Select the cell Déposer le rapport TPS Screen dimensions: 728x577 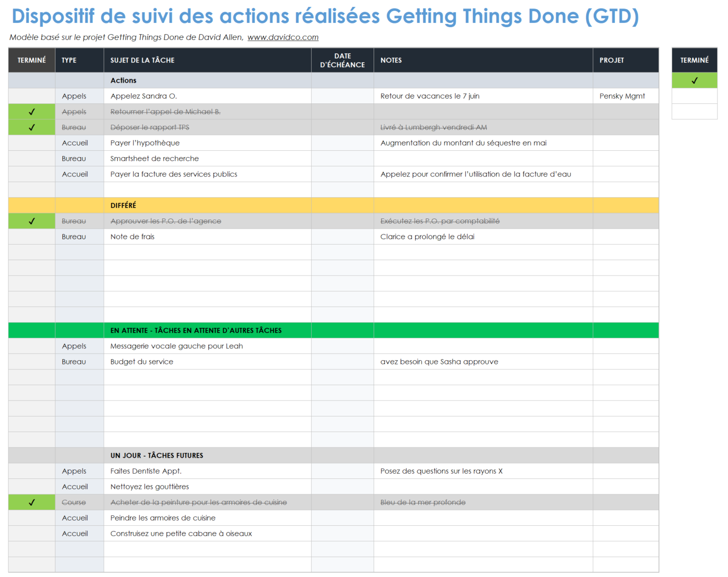(x=207, y=127)
